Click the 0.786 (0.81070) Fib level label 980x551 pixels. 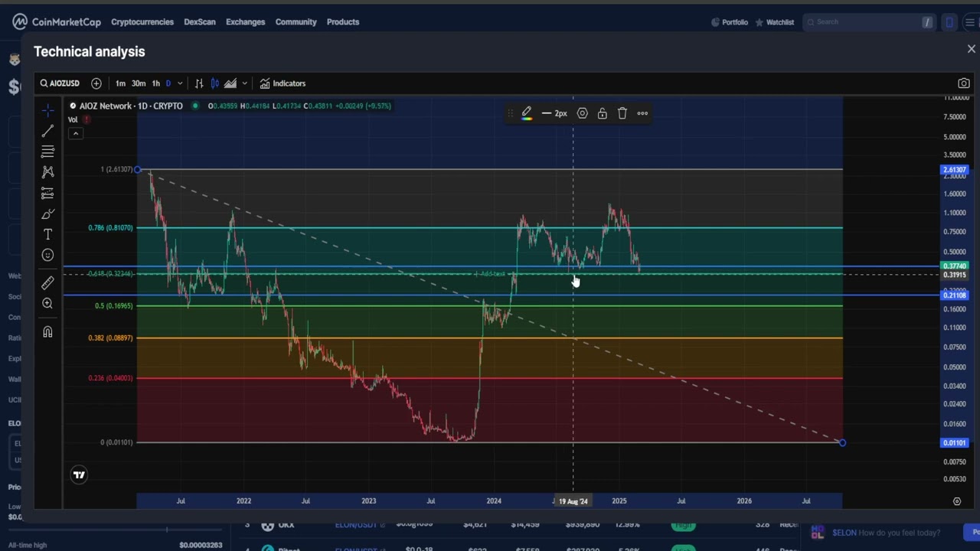tap(110, 228)
